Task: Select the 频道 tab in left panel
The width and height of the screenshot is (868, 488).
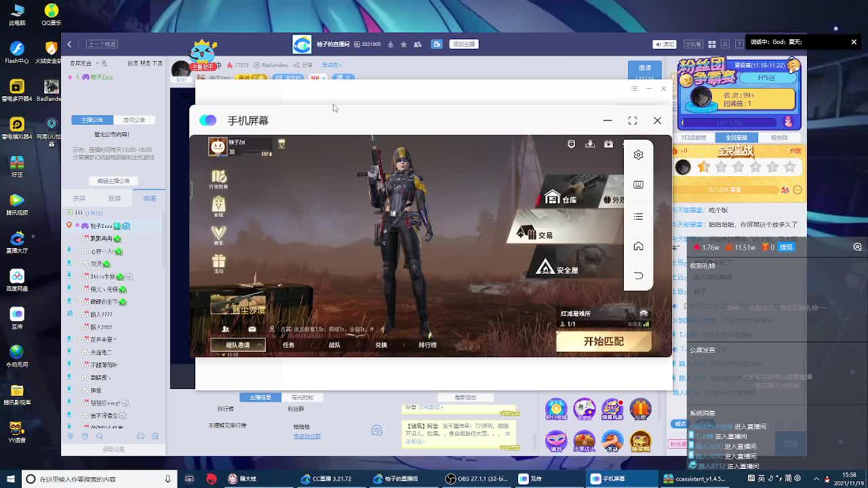Action: point(149,199)
